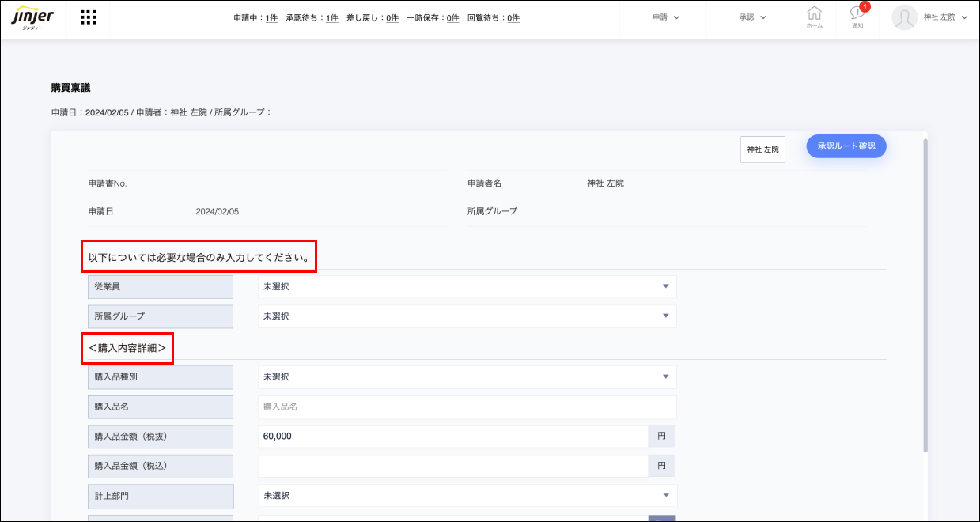980x522 pixels.
Task: Open 承認待ち 1件 list link
Action: 331,18
